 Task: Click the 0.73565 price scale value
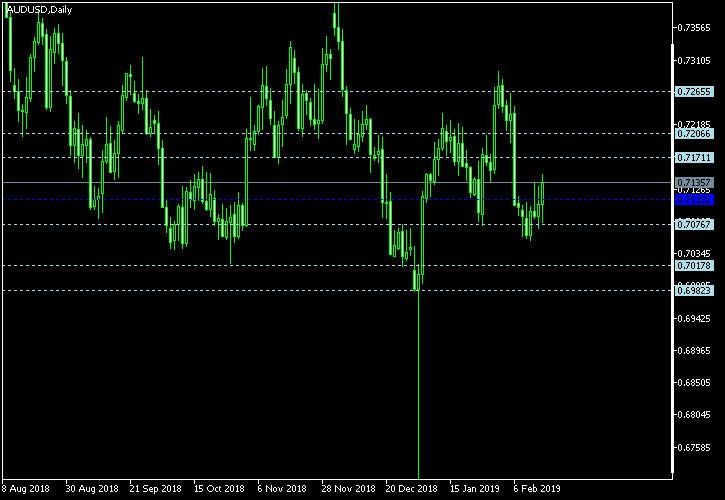pos(694,28)
